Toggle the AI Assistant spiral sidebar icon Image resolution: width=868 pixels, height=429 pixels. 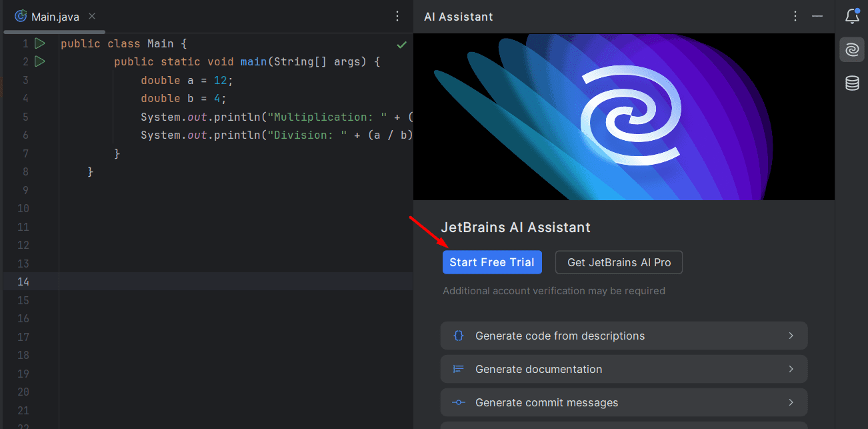tap(851, 50)
